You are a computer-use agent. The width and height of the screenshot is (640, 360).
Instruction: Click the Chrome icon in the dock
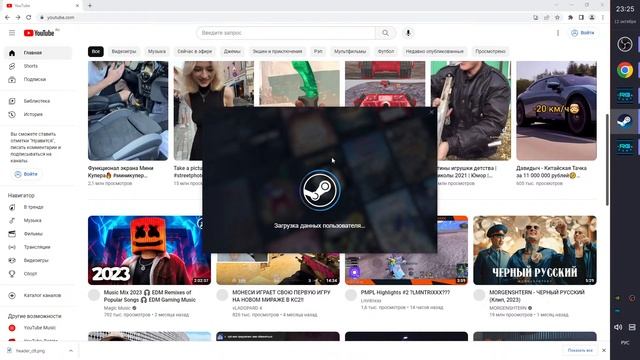point(624,70)
